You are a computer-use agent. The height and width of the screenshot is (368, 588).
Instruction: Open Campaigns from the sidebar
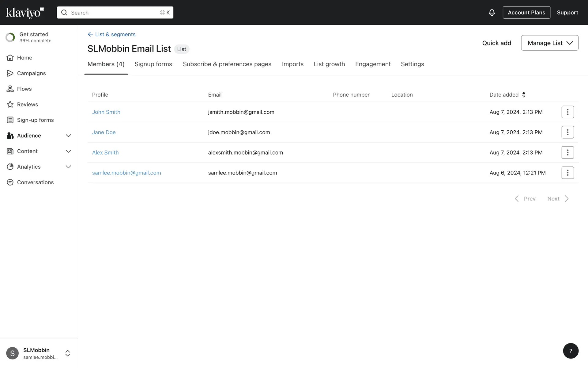click(x=31, y=73)
